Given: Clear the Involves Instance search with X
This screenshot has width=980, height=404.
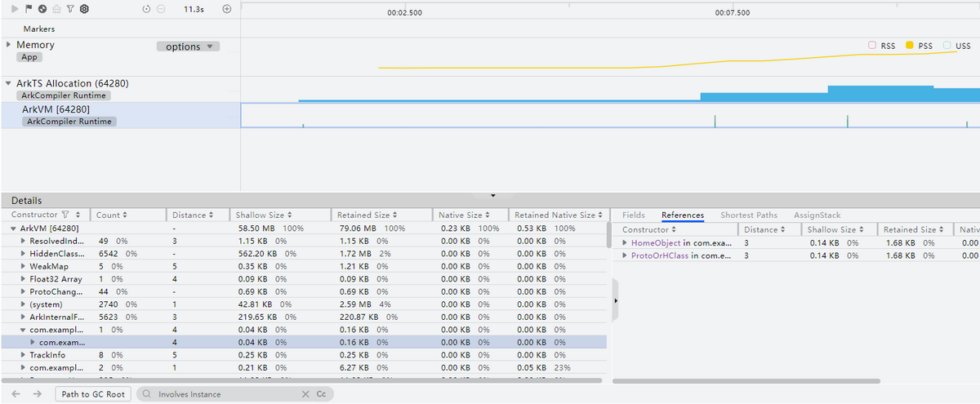Looking at the screenshot, I should coord(305,394).
